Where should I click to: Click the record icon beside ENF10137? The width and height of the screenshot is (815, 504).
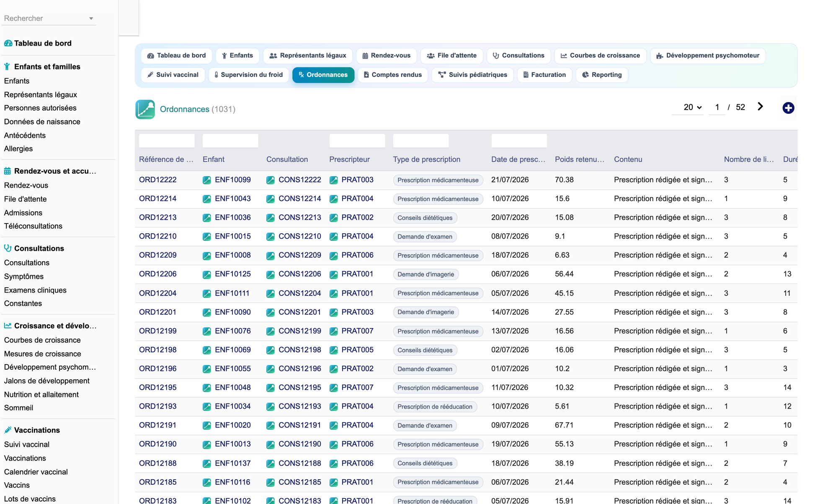point(207,463)
